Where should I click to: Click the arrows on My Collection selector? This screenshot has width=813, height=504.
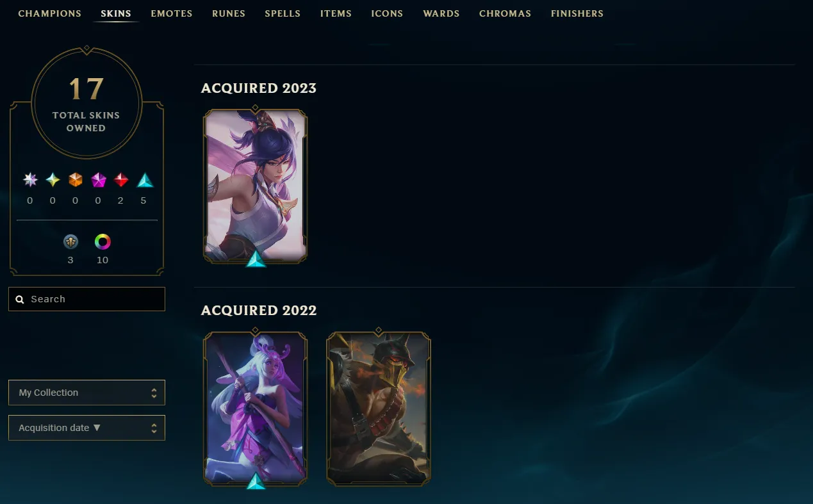pyautogui.click(x=154, y=393)
